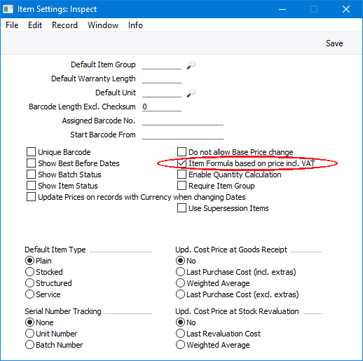The height and width of the screenshot is (361, 363).
Task: Select Batch Number serial tracking
Action: click(30, 345)
